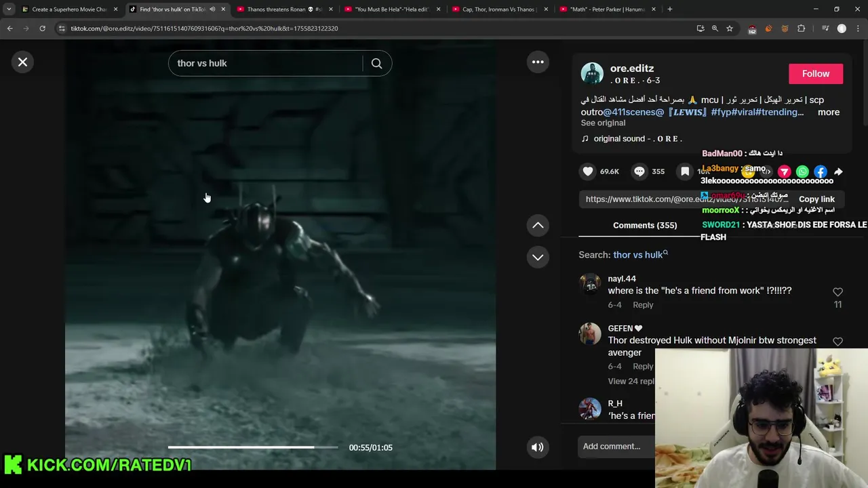
Task: Open browser tab search dropdown
Action: [x=9, y=9]
